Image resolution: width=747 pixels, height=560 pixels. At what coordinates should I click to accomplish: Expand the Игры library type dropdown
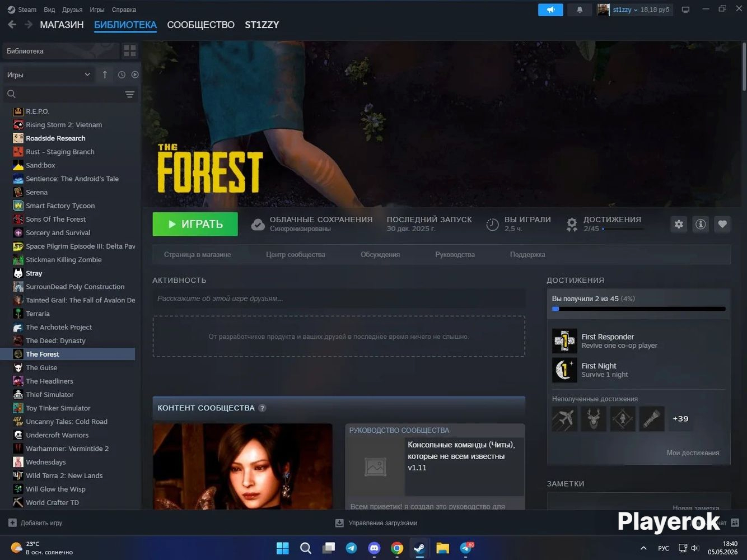[x=48, y=74]
